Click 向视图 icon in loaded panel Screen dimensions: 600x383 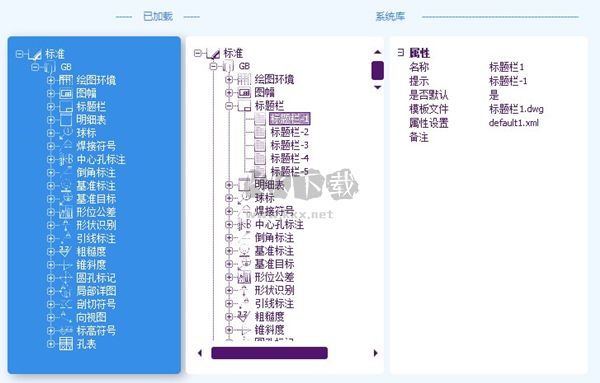point(66,317)
